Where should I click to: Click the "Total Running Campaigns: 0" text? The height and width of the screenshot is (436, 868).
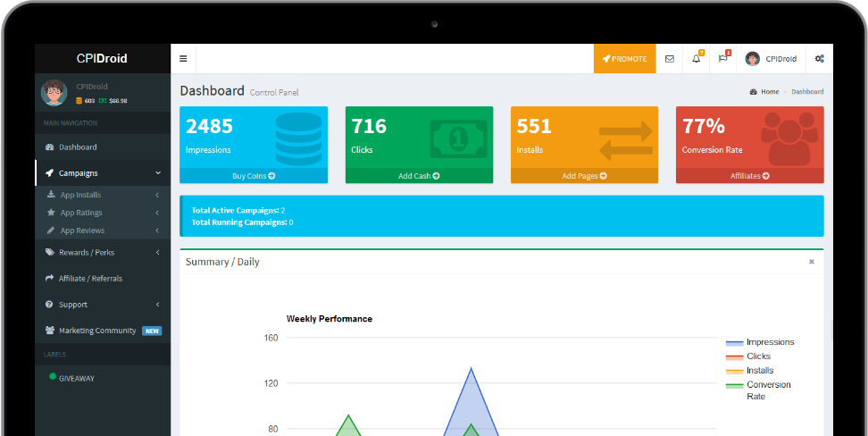242,222
